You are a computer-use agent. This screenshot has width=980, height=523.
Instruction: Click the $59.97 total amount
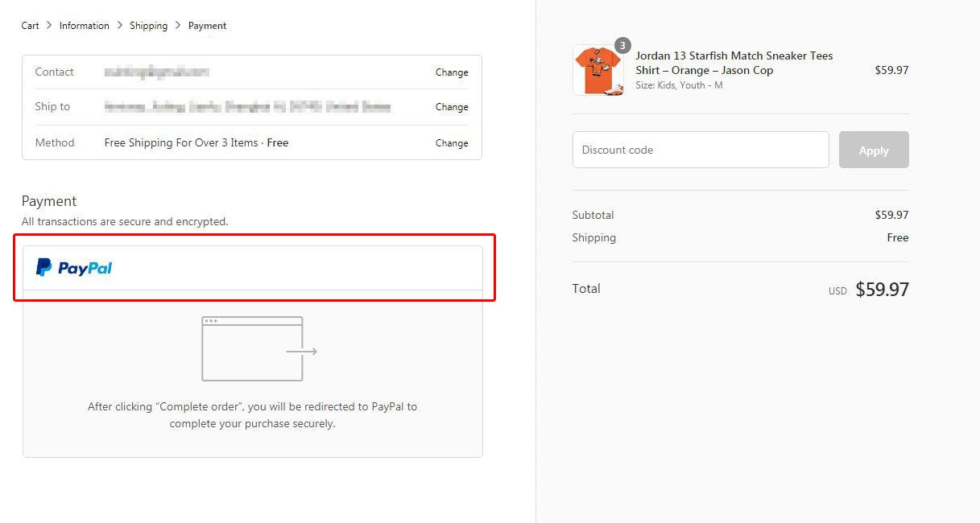(x=881, y=290)
